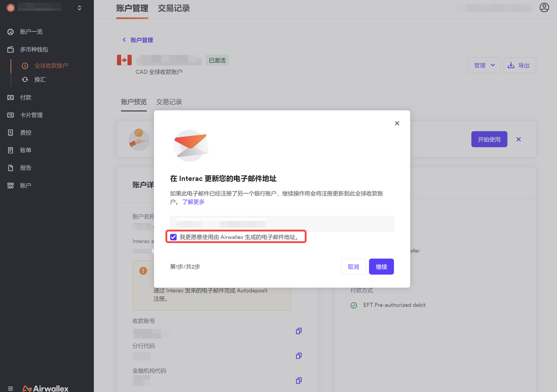Select 全球收款账户 in sidebar
557x392 pixels.
click(51, 66)
